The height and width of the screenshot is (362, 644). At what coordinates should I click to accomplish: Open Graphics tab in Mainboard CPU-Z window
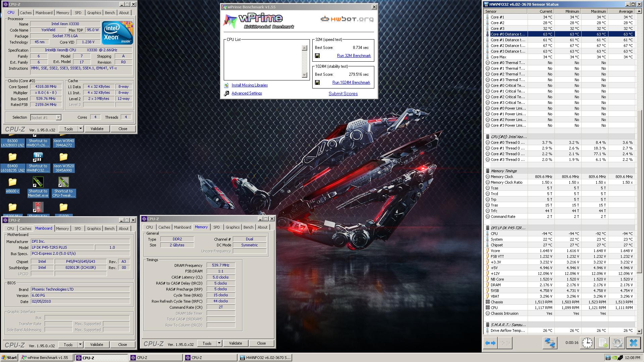click(94, 229)
